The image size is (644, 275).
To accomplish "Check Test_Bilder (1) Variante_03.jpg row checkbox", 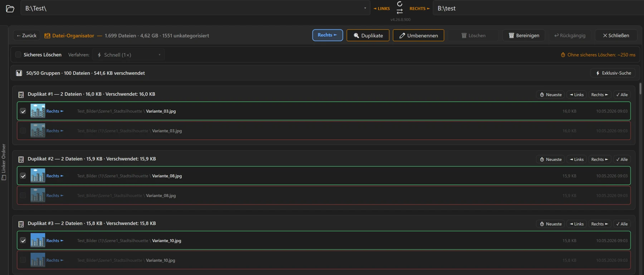I will (x=23, y=131).
